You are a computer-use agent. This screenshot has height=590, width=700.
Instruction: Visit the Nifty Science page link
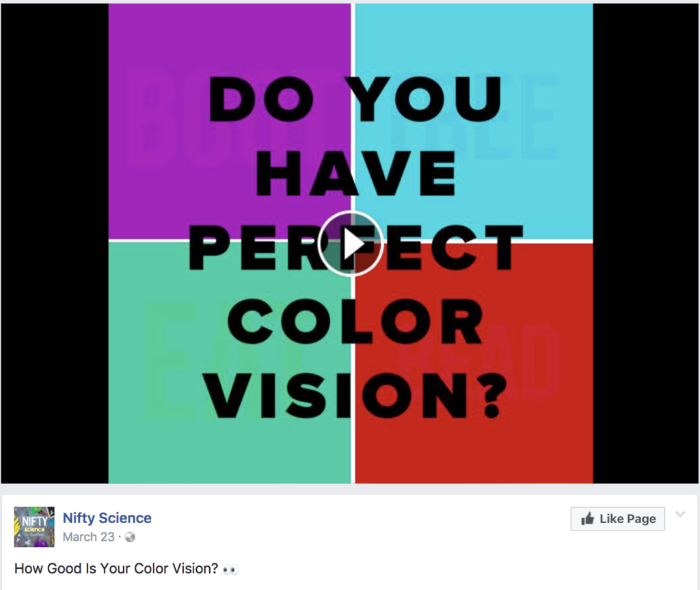pos(107,518)
